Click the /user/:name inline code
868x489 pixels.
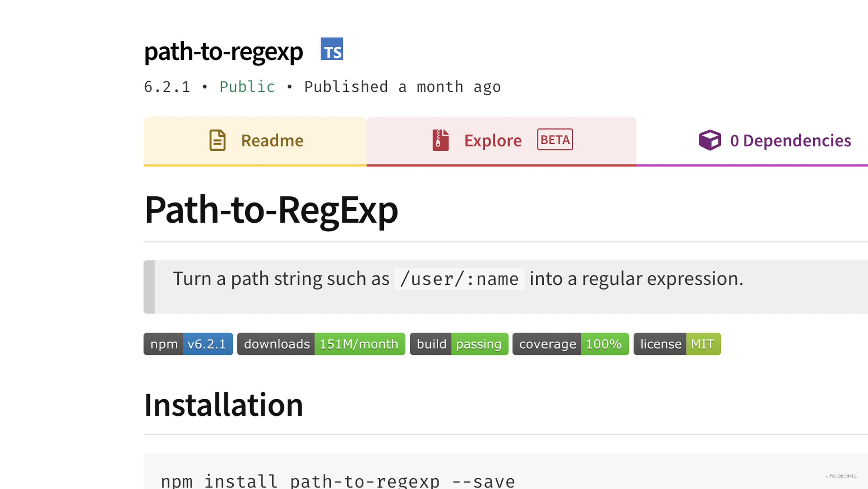pyautogui.click(x=459, y=279)
